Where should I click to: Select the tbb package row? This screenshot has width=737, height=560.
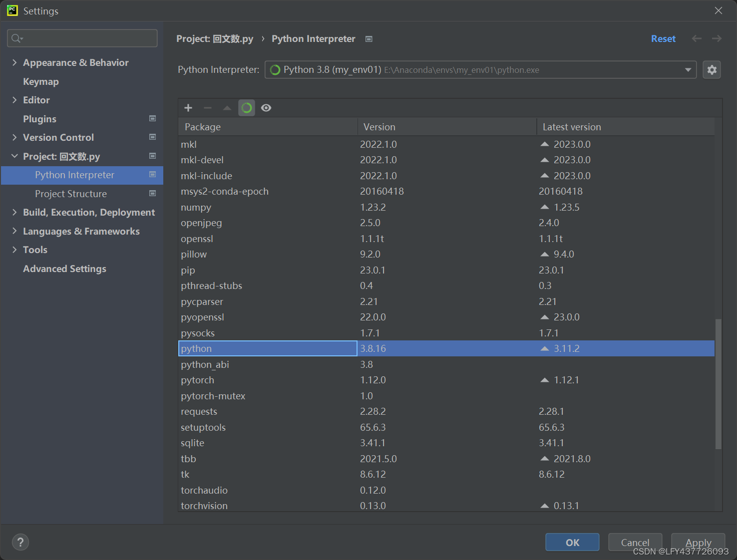click(446, 459)
